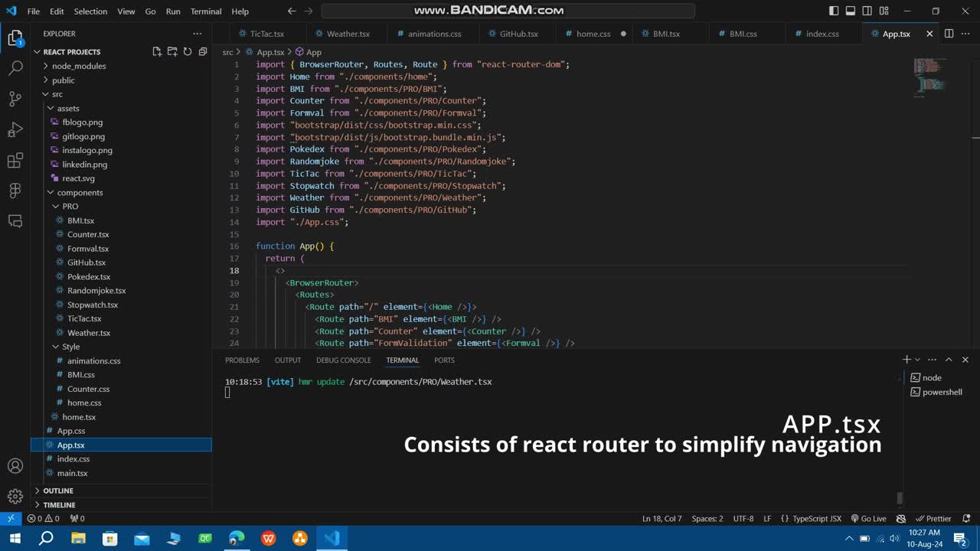The image size is (980, 551).
Task: Click Prettier status bar button
Action: (x=934, y=519)
